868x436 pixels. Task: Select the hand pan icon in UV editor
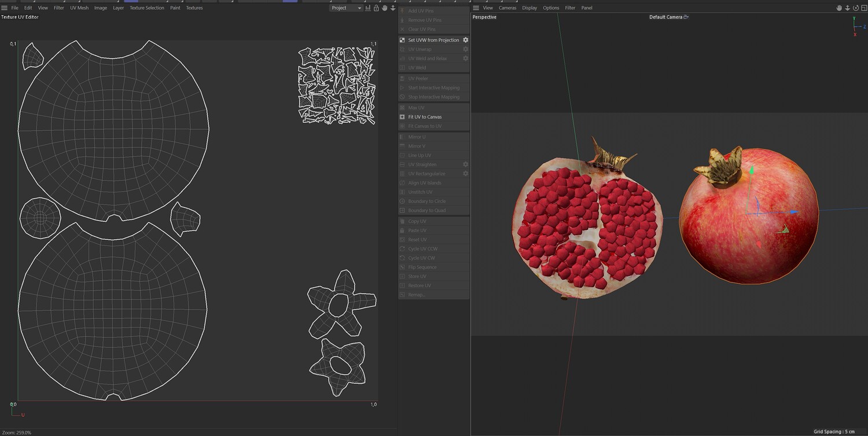pyautogui.click(x=385, y=8)
